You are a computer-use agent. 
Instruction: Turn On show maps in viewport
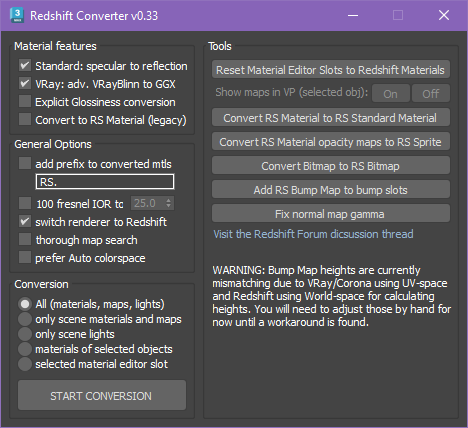pos(391,93)
